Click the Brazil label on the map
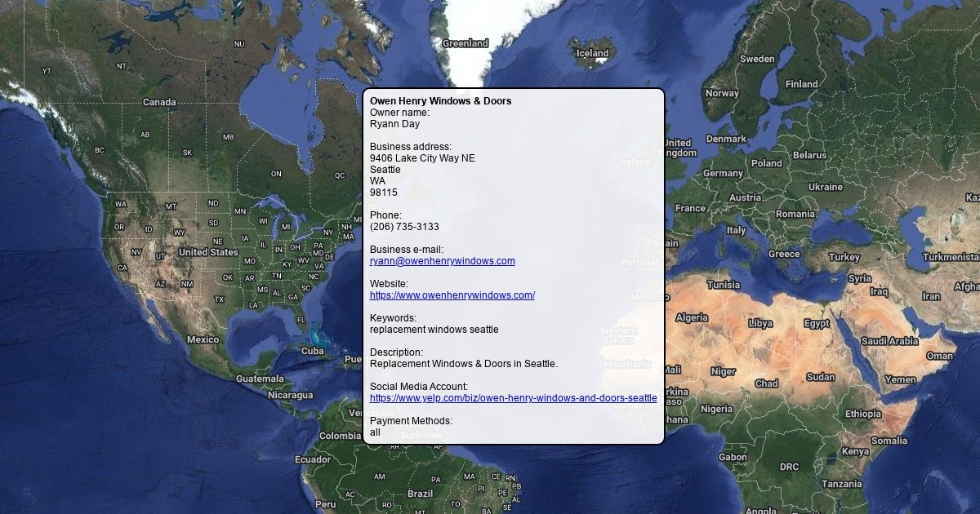Screen dimensions: 980x514 click(420, 494)
